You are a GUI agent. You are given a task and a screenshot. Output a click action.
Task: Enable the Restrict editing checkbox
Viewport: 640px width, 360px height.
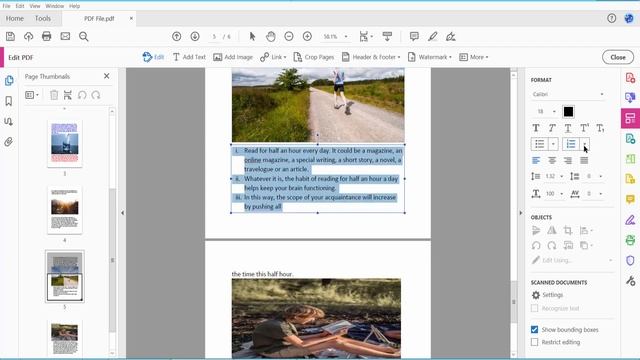point(534,342)
